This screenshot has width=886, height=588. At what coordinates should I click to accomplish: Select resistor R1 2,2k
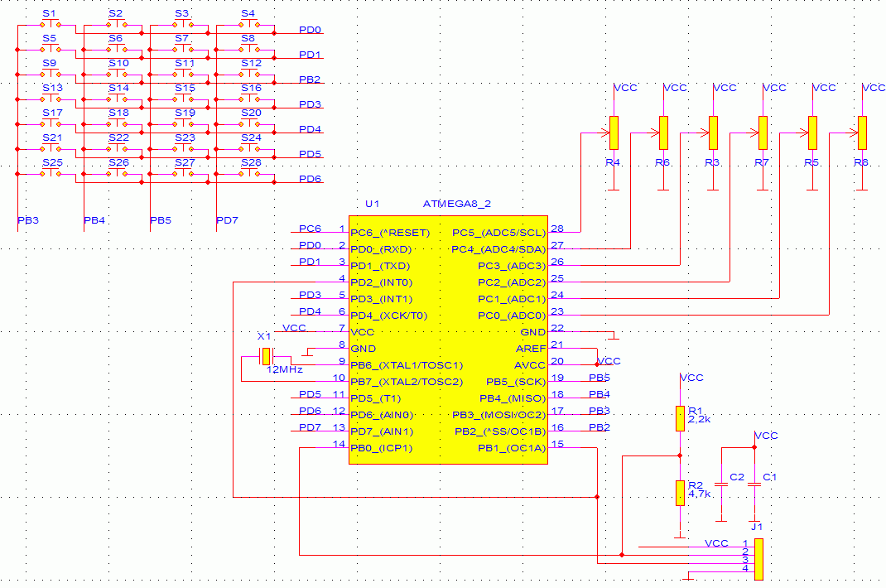pyautogui.click(x=681, y=418)
